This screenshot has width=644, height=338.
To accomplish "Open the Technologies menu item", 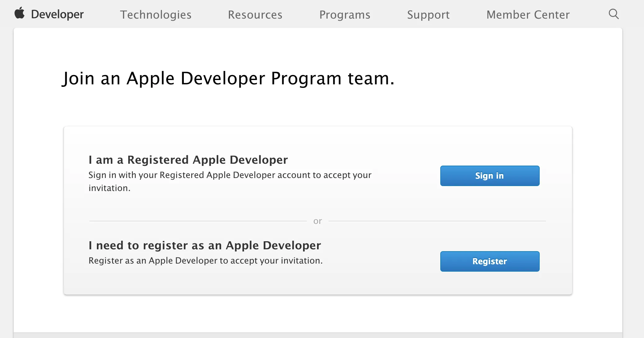I will 156,15.
